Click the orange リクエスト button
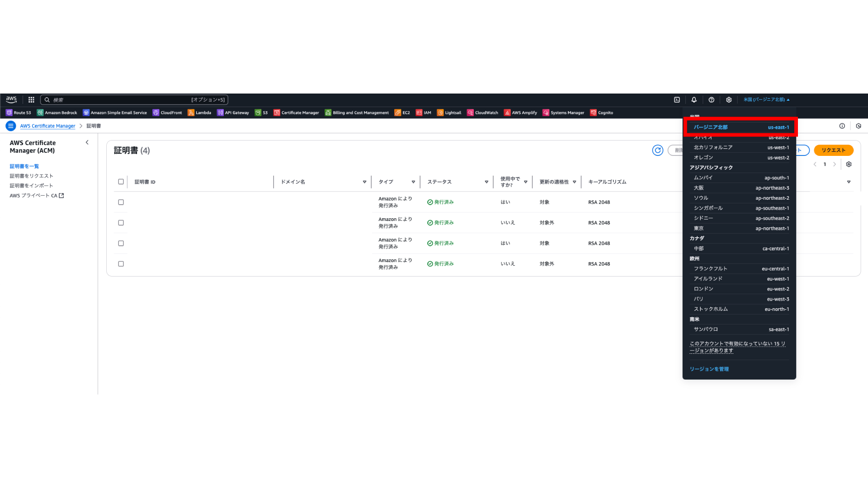Screen dimensions: 868x488 [x=833, y=150]
